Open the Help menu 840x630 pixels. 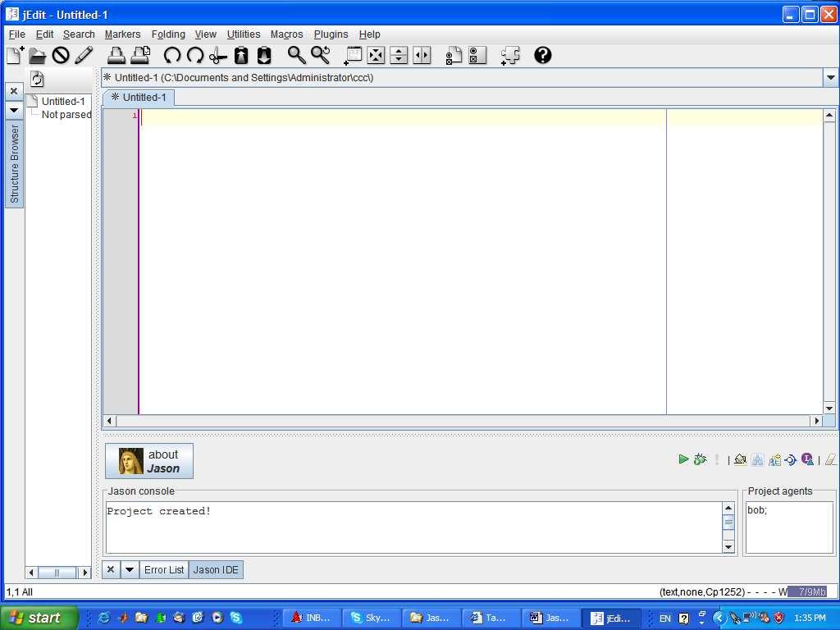[370, 34]
